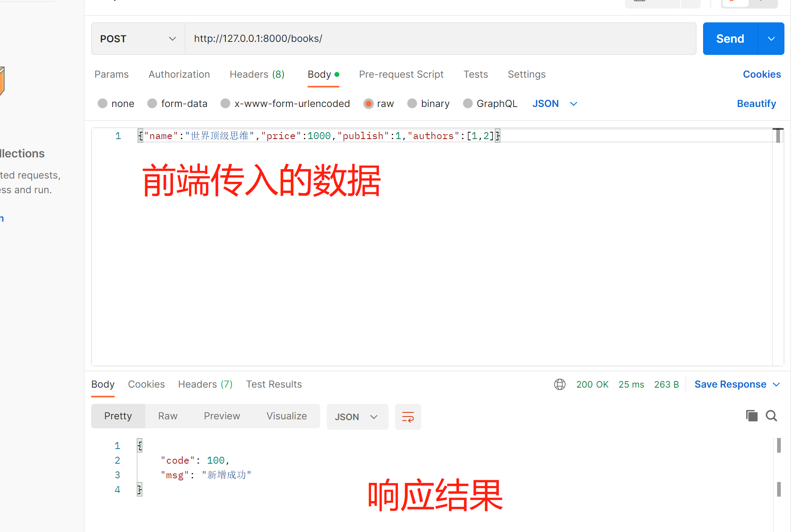The width and height of the screenshot is (806, 532).
Task: Select the raw body radio option
Action: pyautogui.click(x=369, y=104)
